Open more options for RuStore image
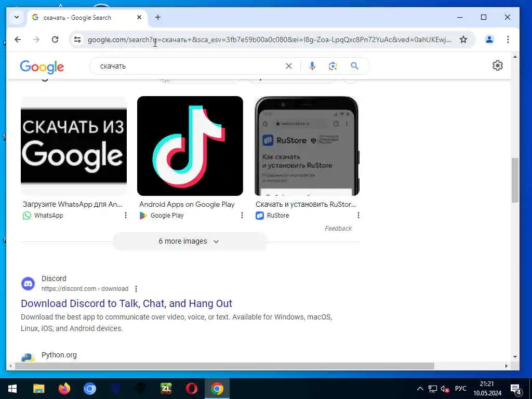 (x=358, y=215)
